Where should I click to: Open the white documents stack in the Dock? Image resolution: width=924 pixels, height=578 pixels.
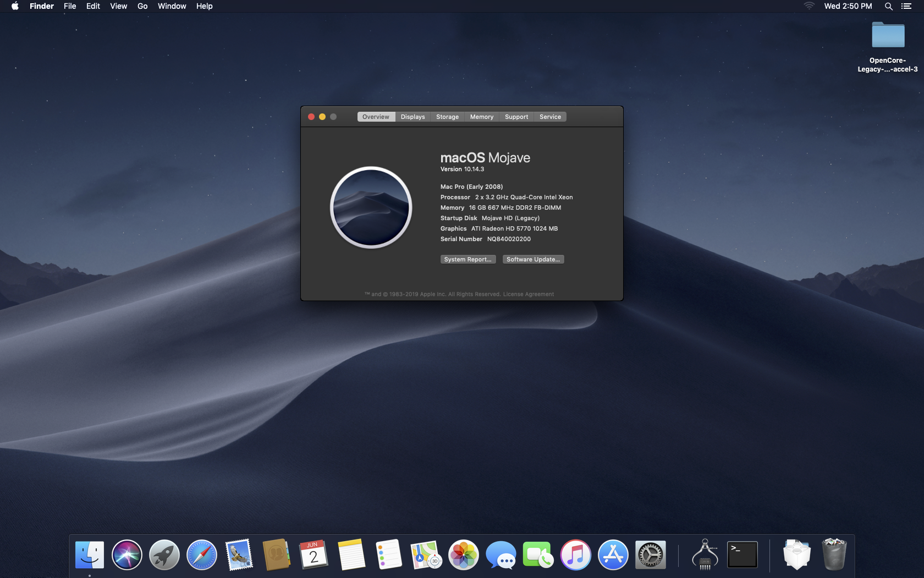pyautogui.click(x=797, y=555)
